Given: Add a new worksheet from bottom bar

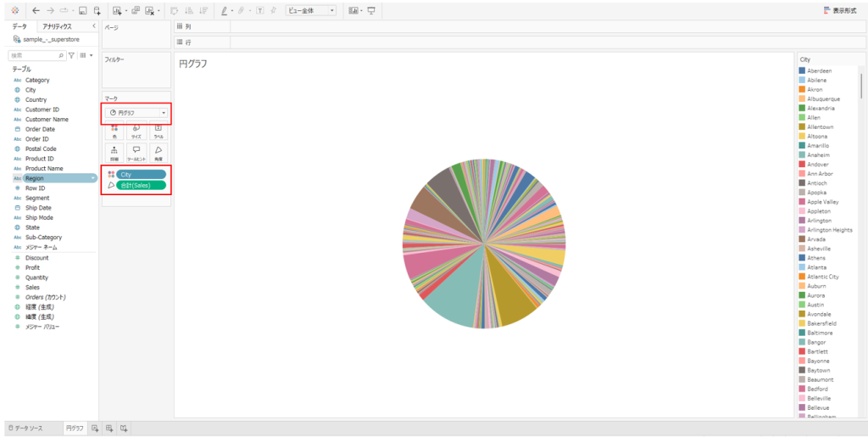Looking at the screenshot, I should pyautogui.click(x=95, y=429).
